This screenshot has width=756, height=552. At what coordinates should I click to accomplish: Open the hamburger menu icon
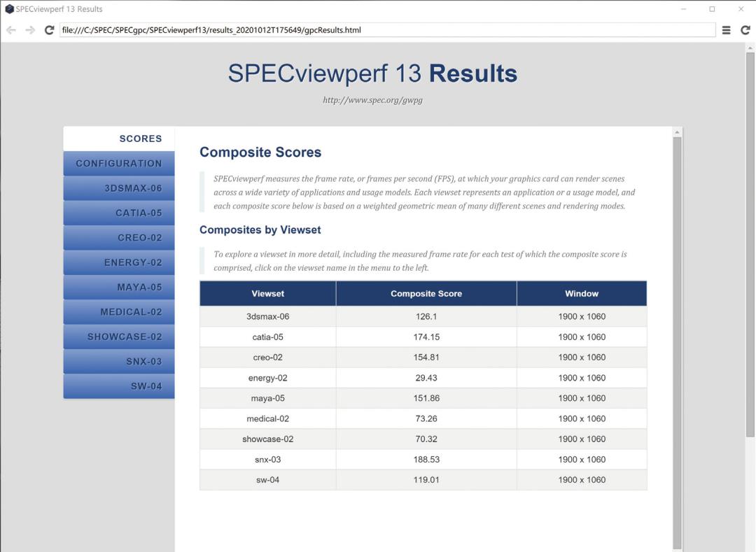tap(726, 30)
